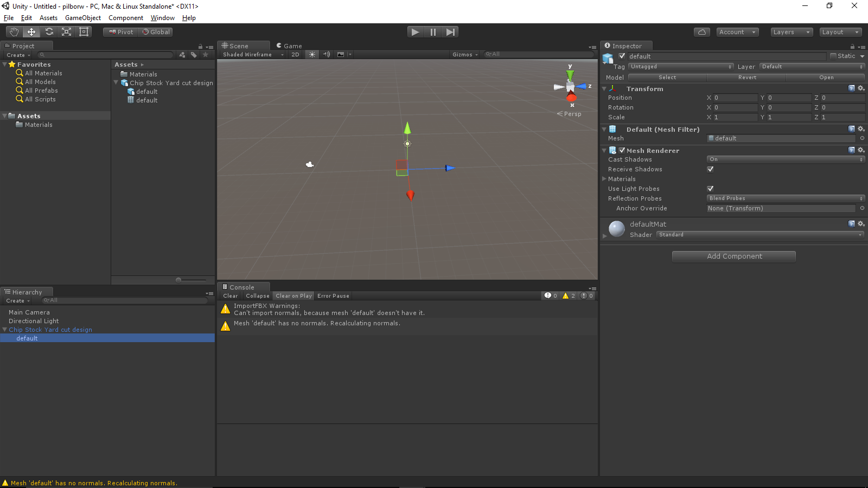Toggle Pivot handle position

[x=120, y=32]
